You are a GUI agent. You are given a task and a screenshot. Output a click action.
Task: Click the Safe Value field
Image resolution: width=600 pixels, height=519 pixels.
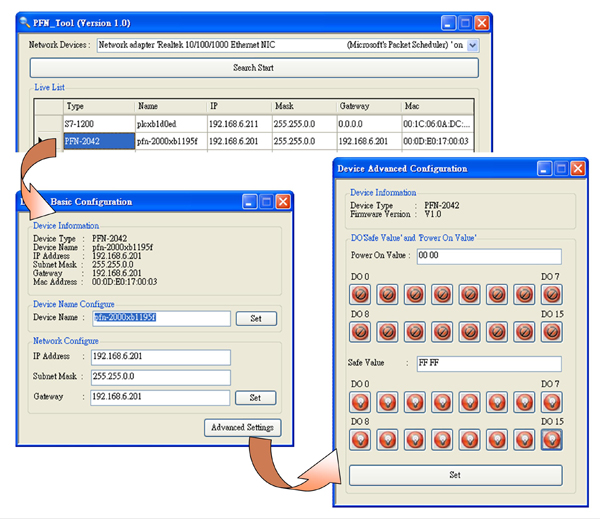click(489, 363)
